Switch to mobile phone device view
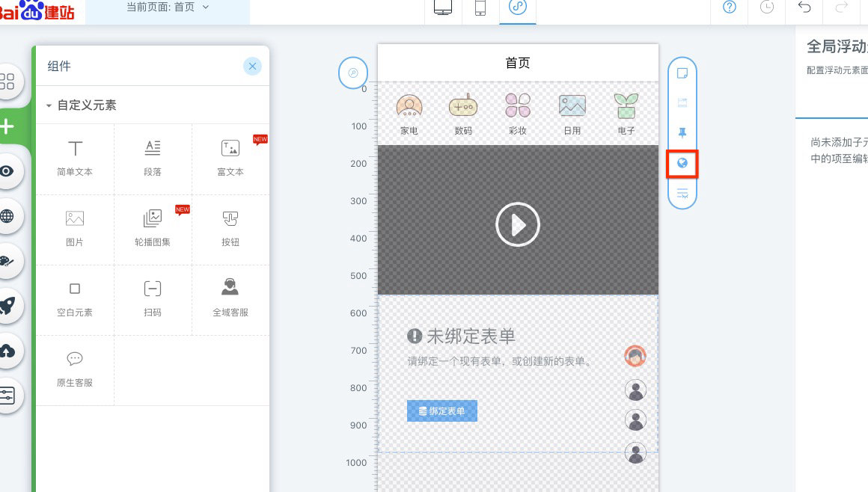This screenshot has height=492, width=868. 480,8
